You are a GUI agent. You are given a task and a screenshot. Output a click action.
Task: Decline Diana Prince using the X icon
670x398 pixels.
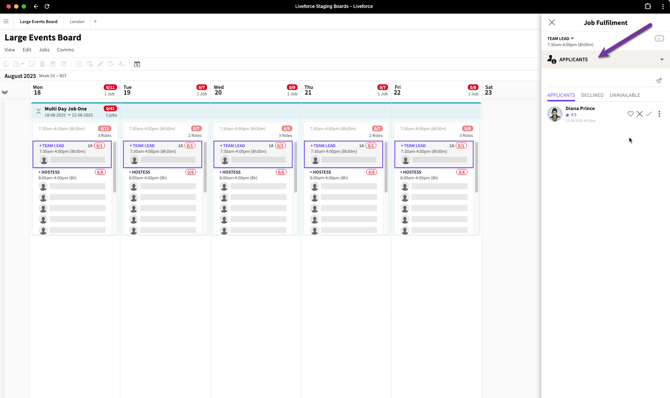tap(639, 114)
